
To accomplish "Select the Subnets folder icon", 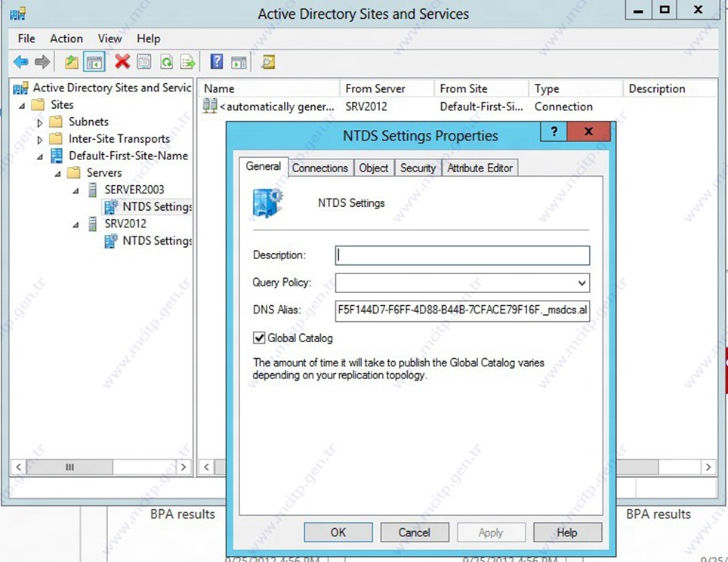I will 56,122.
